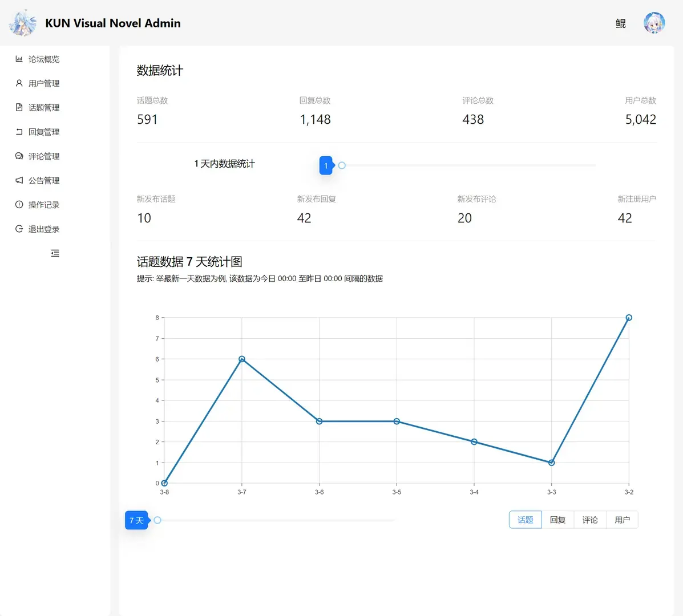
Task: Click the day-range slider handle near tooltip 1
Action: coord(342,165)
